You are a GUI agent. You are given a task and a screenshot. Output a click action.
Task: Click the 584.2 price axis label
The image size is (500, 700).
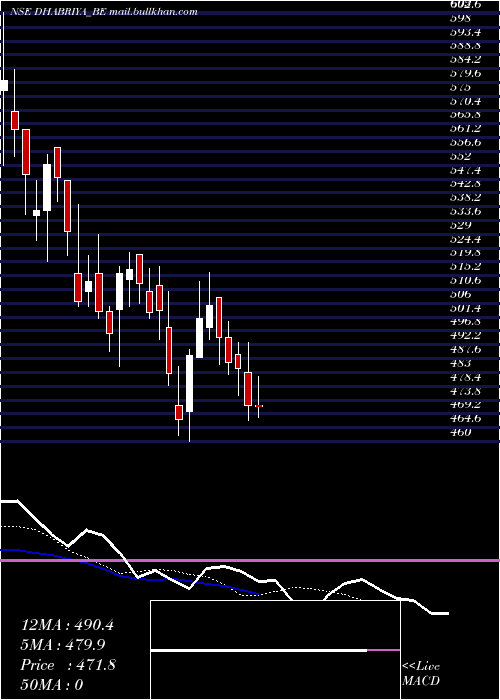tap(465, 60)
